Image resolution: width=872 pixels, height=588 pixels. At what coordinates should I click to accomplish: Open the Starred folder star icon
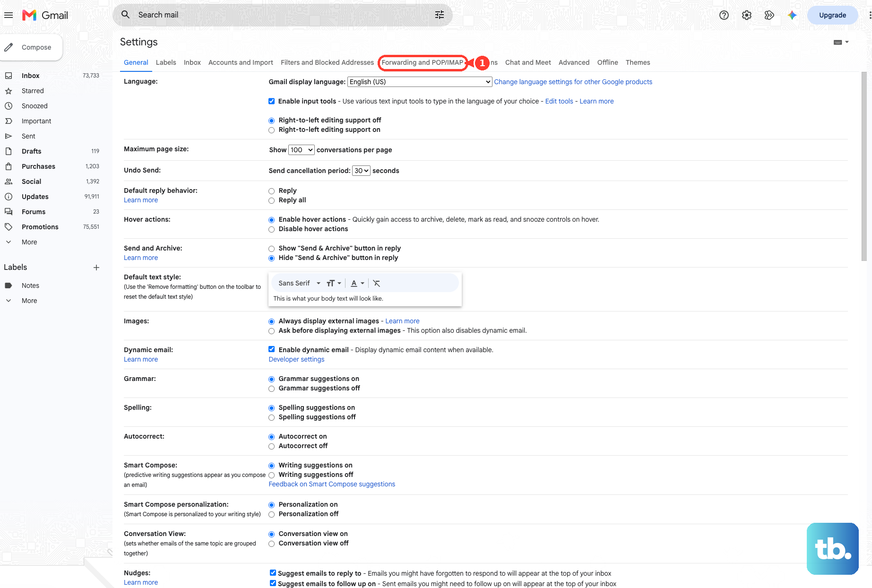pyautogui.click(x=9, y=91)
